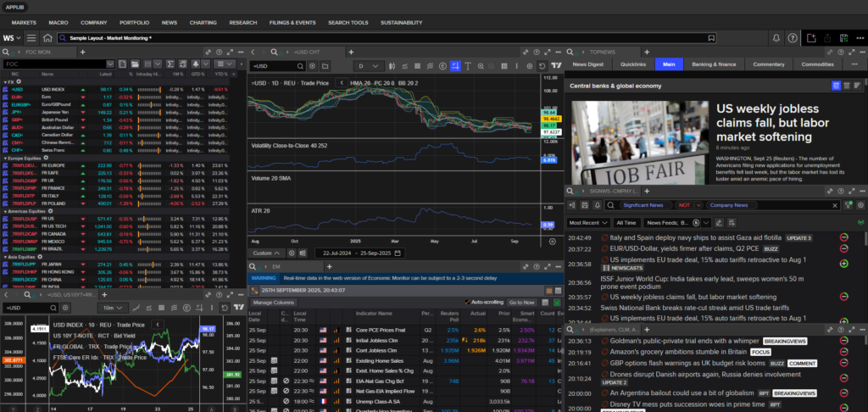This screenshot has height=412, width=868.
Task: Click the sigma calculation icon in monitor toolbar
Action: click(170, 64)
